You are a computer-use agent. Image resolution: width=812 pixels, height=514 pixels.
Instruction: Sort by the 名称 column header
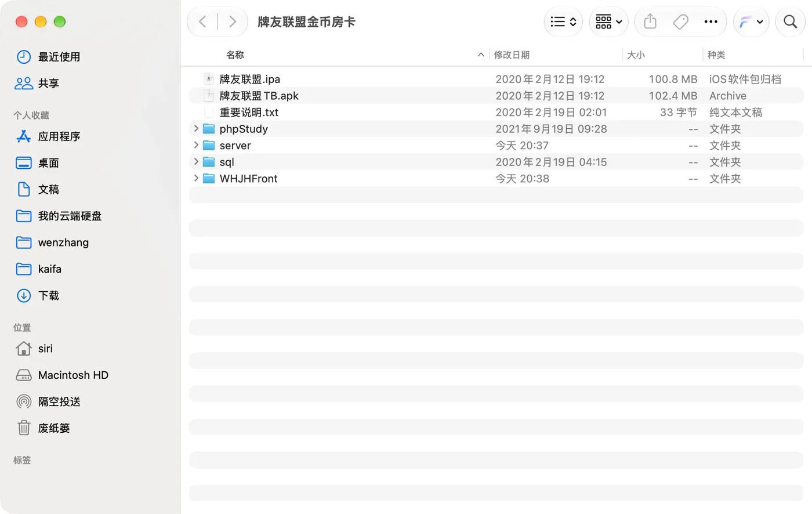click(235, 55)
